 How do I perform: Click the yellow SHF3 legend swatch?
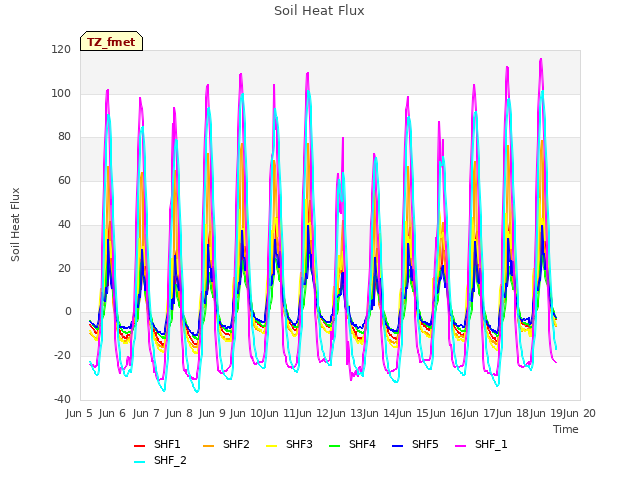pos(271,446)
